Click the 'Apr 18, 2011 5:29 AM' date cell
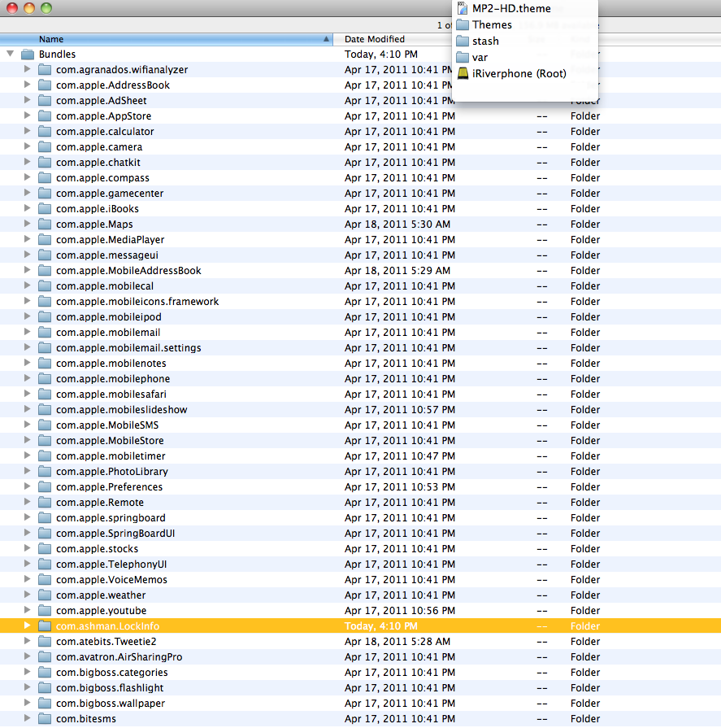 pos(397,270)
